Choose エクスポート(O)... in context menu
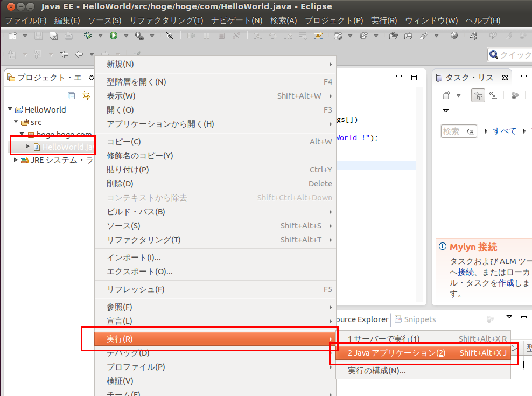The width and height of the screenshot is (532, 396). point(215,272)
